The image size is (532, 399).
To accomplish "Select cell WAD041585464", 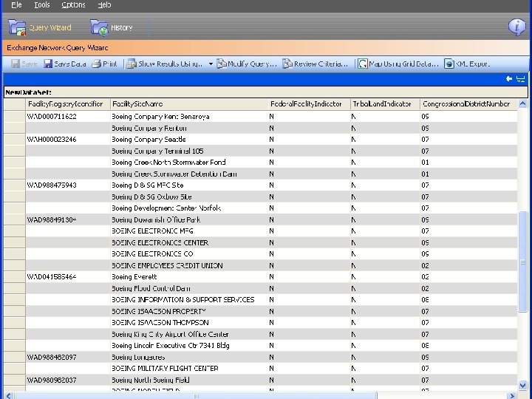I will click(x=68, y=277).
